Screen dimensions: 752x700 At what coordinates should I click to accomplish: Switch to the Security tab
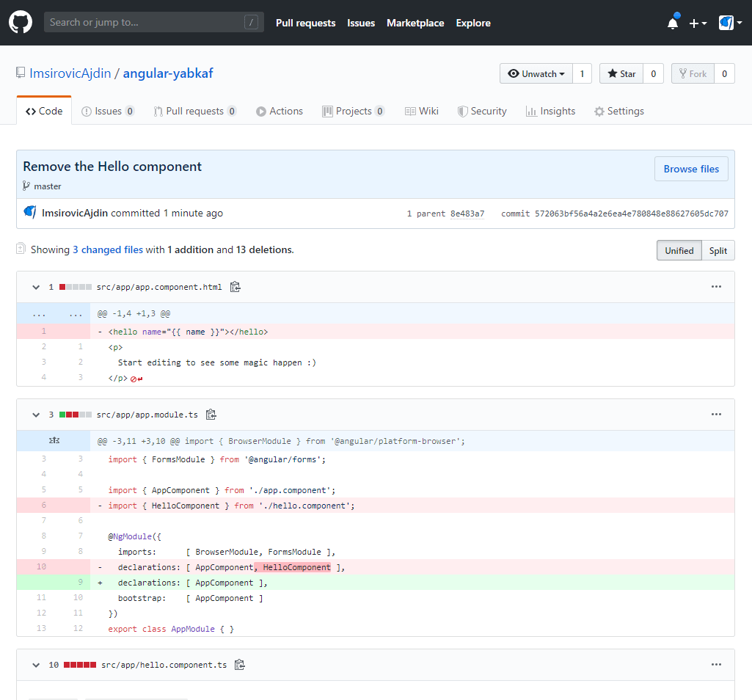(x=482, y=111)
